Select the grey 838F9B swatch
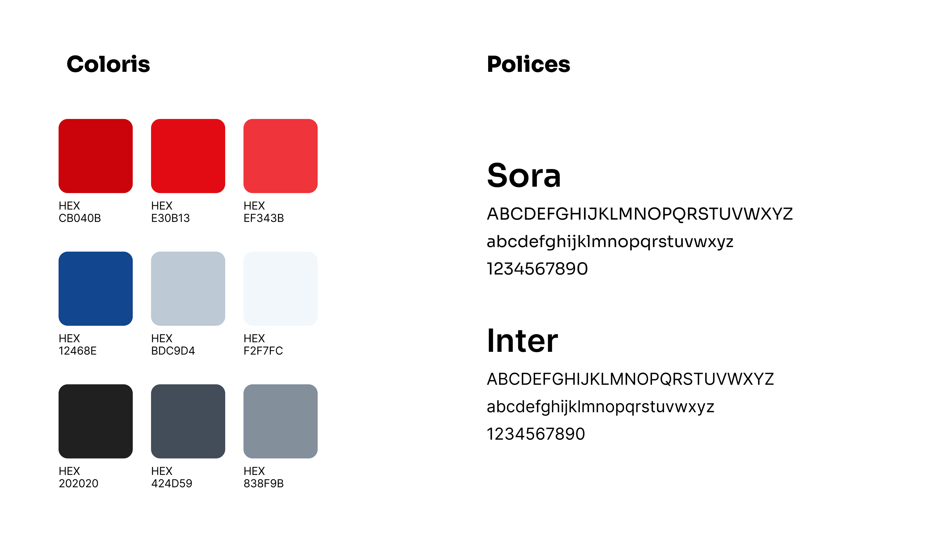The image size is (952, 560). pyautogui.click(x=281, y=421)
